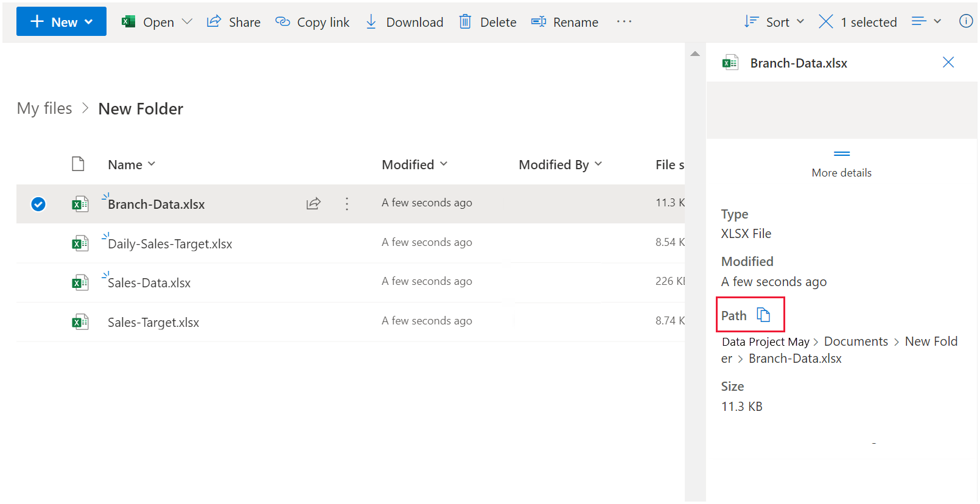Rename the selected file
980x504 pixels.
(565, 22)
